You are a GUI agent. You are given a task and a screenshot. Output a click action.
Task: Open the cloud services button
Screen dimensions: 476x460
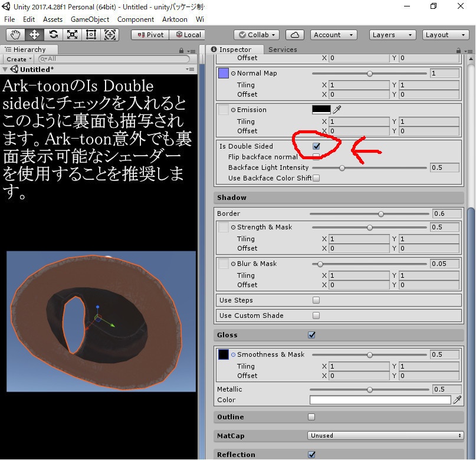coord(295,35)
